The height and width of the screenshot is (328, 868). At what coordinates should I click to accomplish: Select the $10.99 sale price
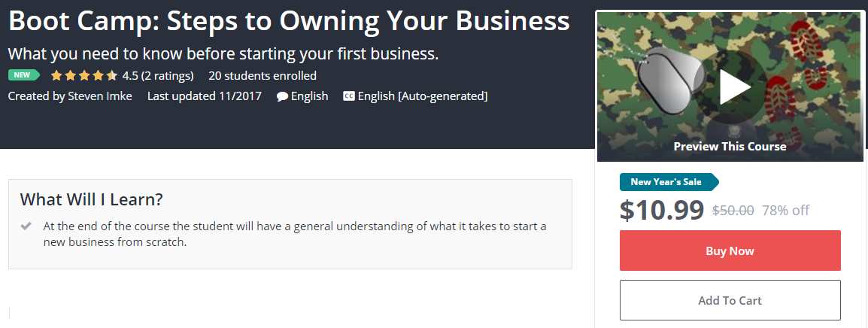tap(662, 211)
